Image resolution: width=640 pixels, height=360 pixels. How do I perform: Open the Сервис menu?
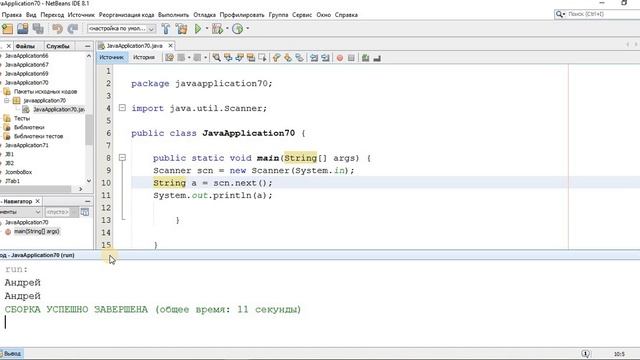pyautogui.click(x=302, y=15)
